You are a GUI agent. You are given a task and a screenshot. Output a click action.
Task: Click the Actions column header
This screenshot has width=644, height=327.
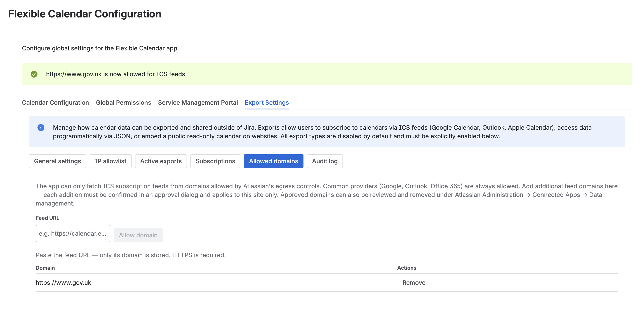coord(407,268)
